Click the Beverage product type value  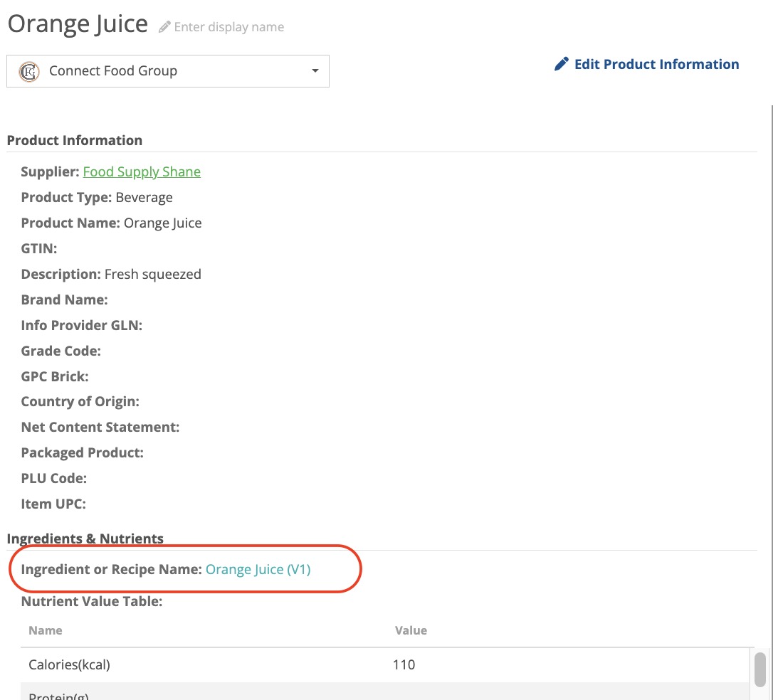click(x=144, y=197)
